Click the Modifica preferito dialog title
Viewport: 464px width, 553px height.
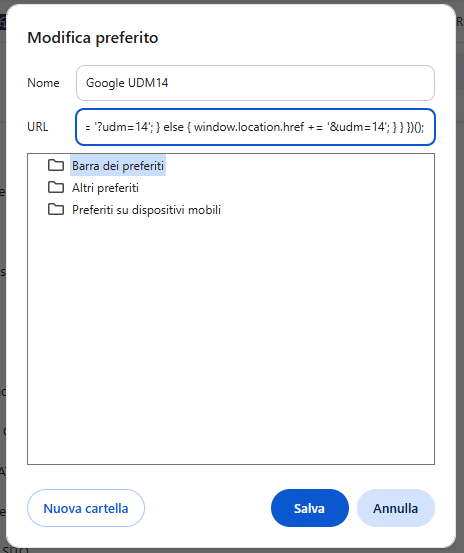pyautogui.click(x=93, y=38)
